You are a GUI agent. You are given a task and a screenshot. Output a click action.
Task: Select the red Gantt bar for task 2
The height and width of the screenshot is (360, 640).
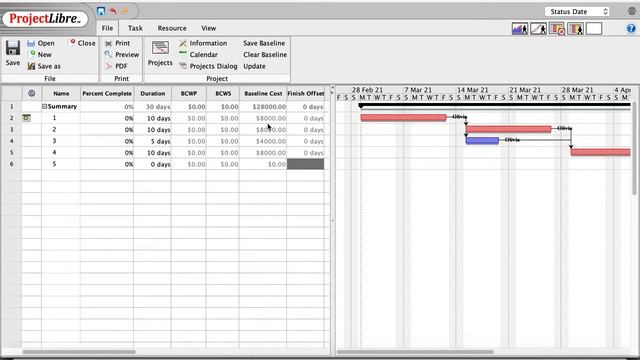pyautogui.click(x=508, y=129)
